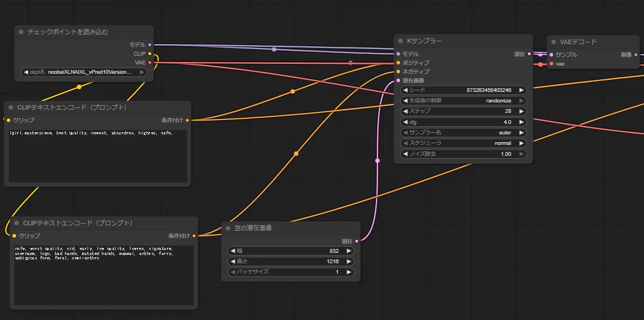
Task: Click the midpoint dot on the purple model link
Action: point(274,49)
